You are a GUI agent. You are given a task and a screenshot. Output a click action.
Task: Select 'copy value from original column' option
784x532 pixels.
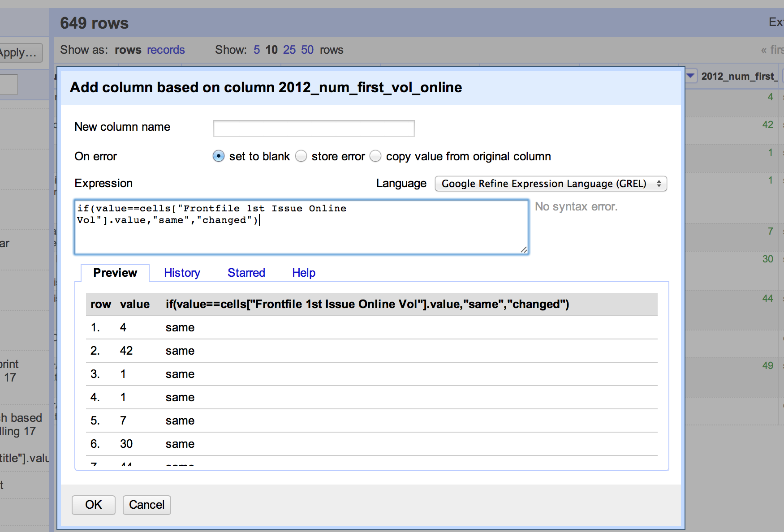[x=375, y=156]
